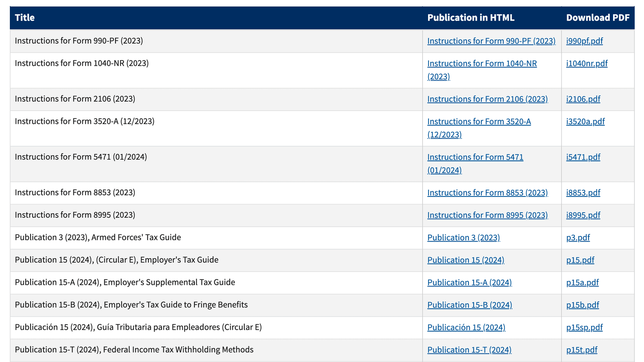Select title text Instructions for Form 5471 (01/2024)
The height and width of the screenshot is (362, 644).
tap(81, 157)
